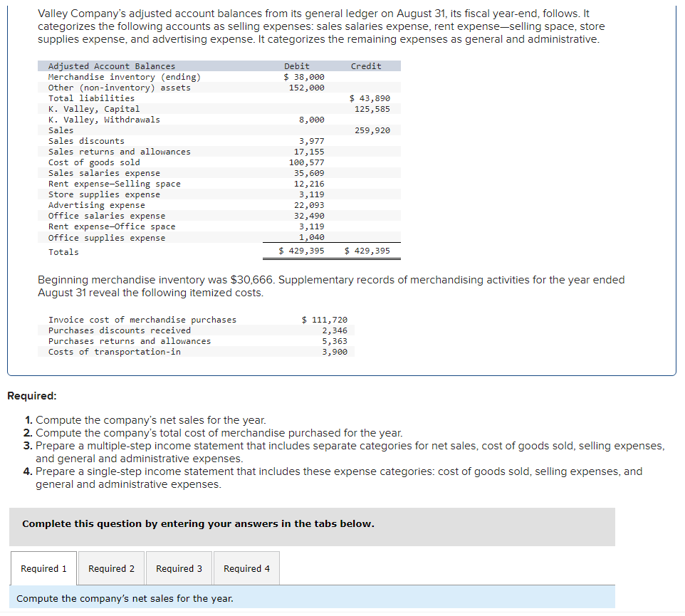Click the Sales credit value 259,920
This screenshot has width=685, height=616.
tap(372, 130)
